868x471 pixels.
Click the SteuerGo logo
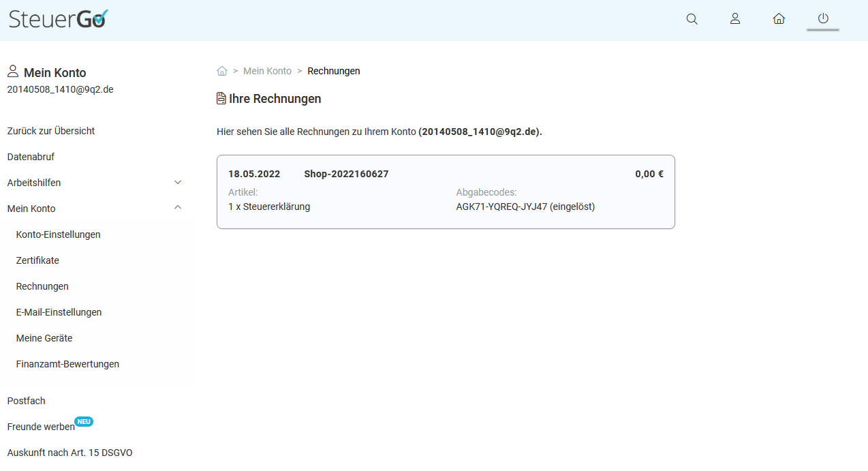(59, 19)
